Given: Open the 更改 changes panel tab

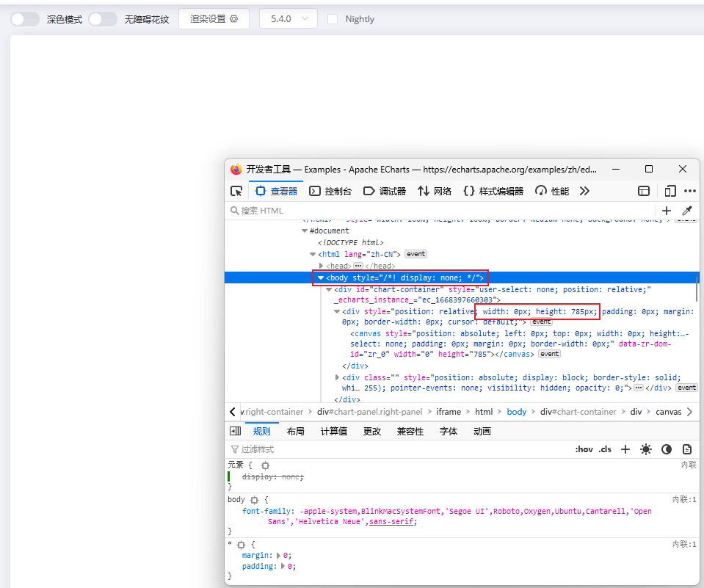Looking at the screenshot, I should (371, 432).
